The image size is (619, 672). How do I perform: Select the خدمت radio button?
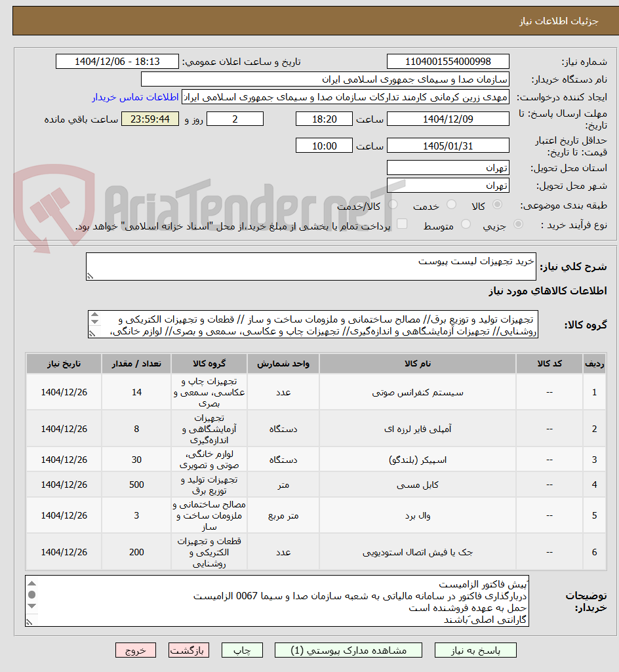point(451,205)
